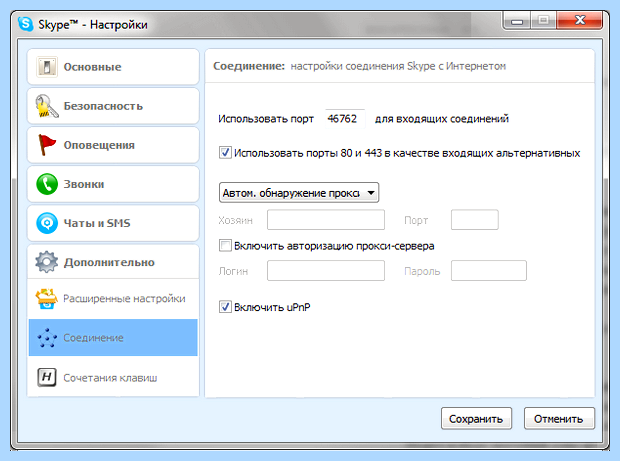620x461 pixels.
Task: Click the blue dots Соединение icon
Action: coord(47,338)
